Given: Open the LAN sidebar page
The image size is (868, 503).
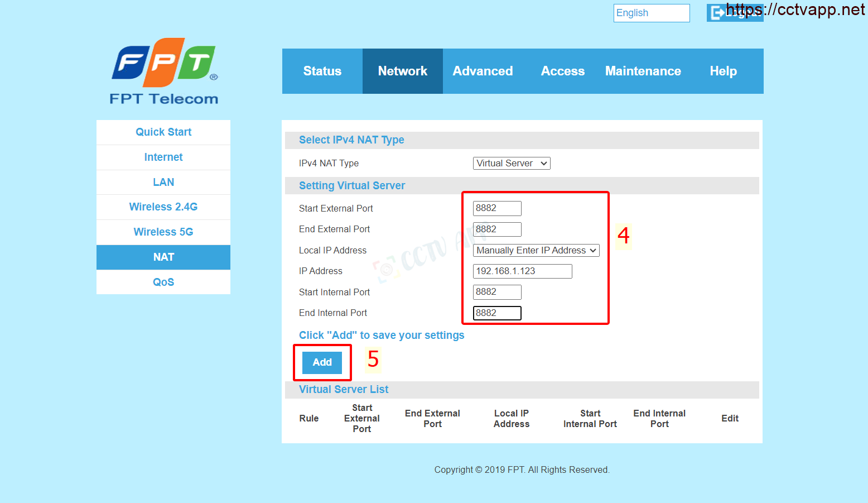Looking at the screenshot, I should (x=163, y=182).
